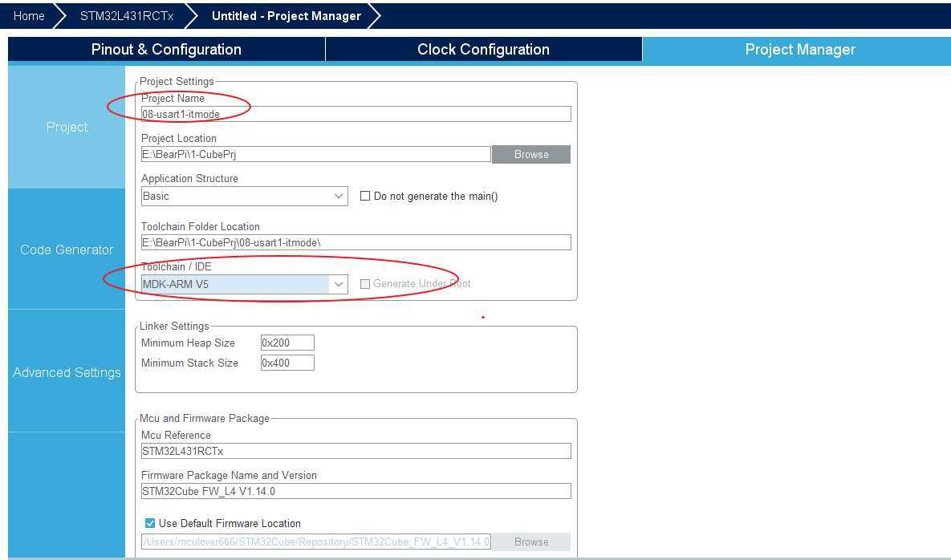Viewport: 951px width, 560px height.
Task: Open the Advanced Settings section
Action: point(67,372)
